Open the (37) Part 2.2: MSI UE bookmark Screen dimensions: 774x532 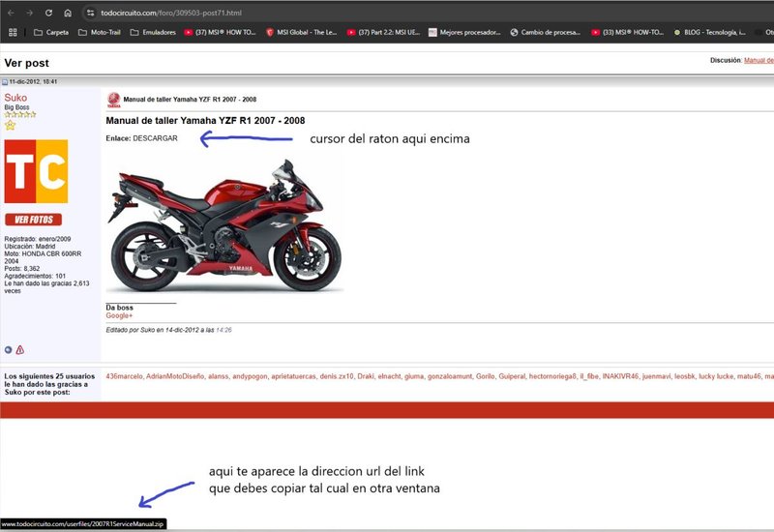point(383,32)
